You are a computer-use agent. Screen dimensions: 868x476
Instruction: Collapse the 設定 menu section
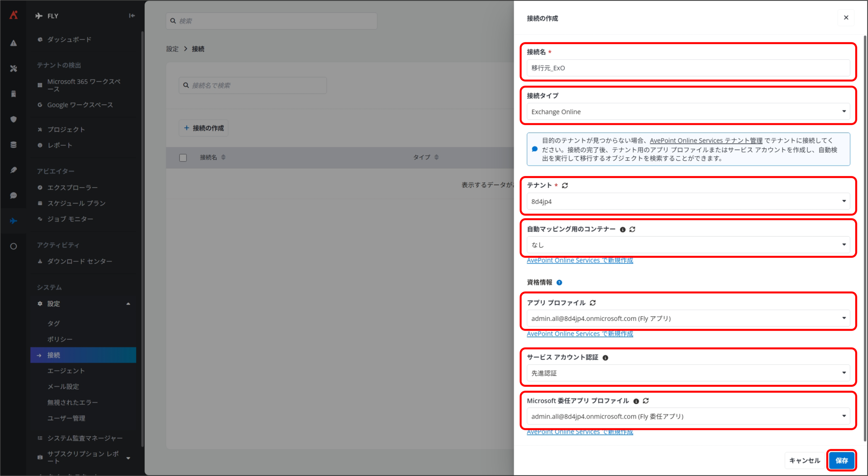point(128,304)
